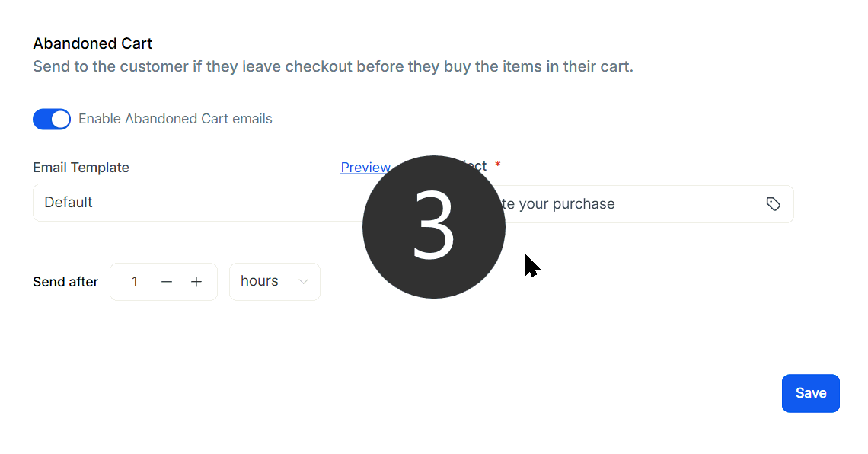
Task: Click the red required asterisk near Subject
Action: click(498, 165)
